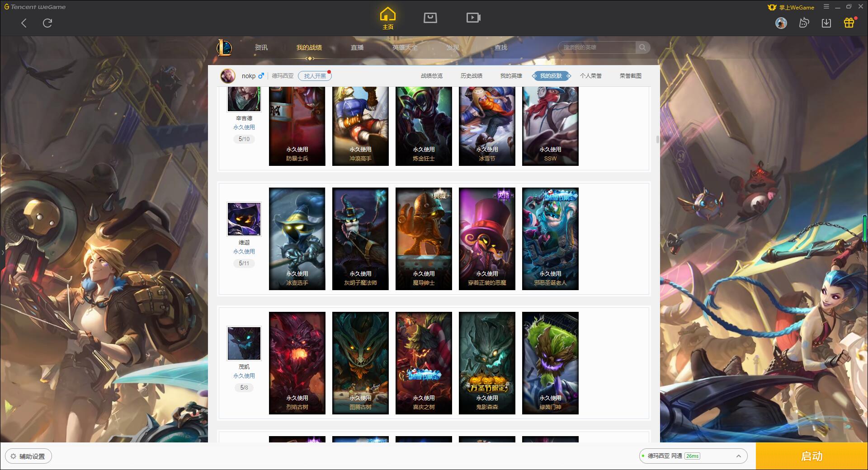Switch to the 查找 tab
Image resolution: width=868 pixels, height=470 pixels.
coord(500,47)
